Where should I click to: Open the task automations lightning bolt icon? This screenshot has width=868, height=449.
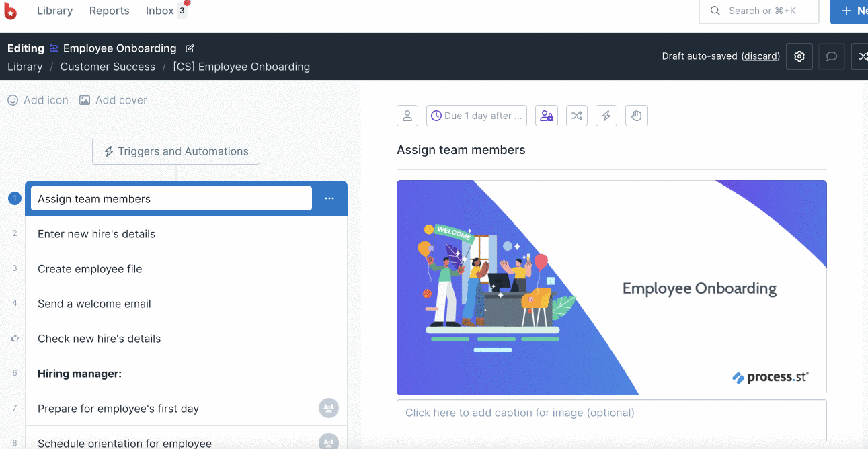(x=606, y=116)
